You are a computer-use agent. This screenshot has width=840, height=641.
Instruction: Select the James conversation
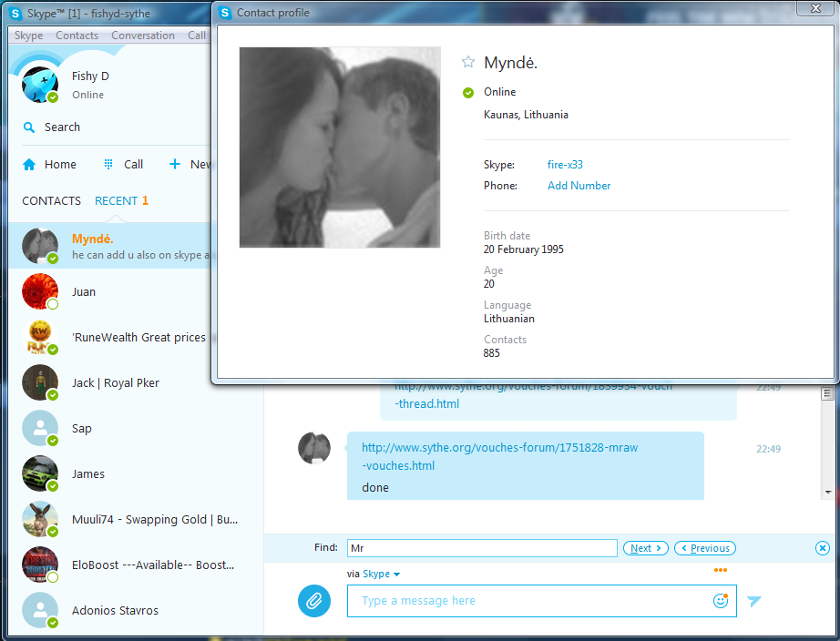(x=136, y=473)
